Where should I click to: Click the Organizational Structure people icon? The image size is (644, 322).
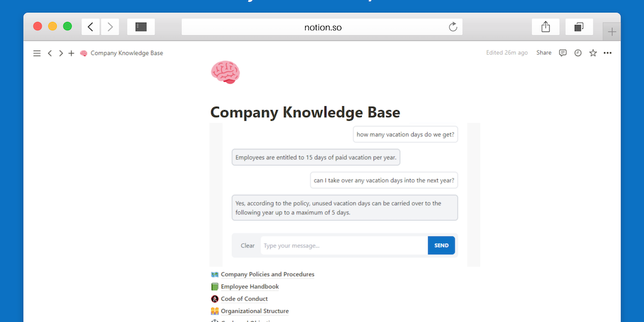point(214,311)
